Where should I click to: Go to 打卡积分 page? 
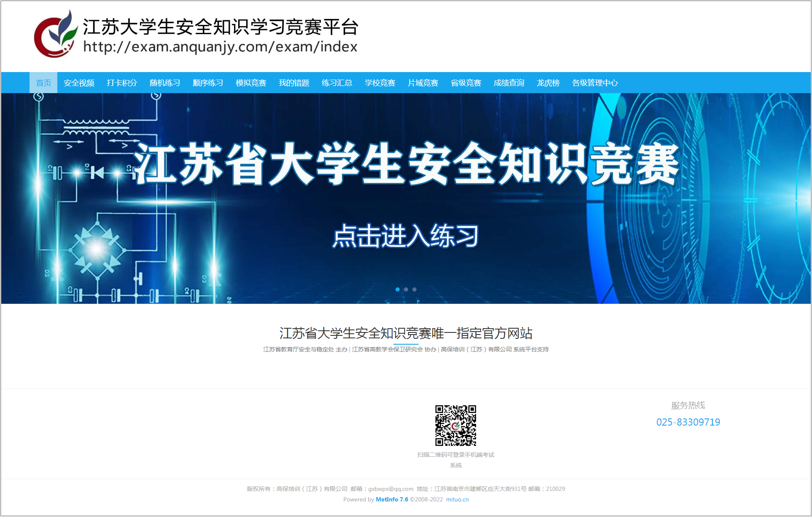(122, 83)
